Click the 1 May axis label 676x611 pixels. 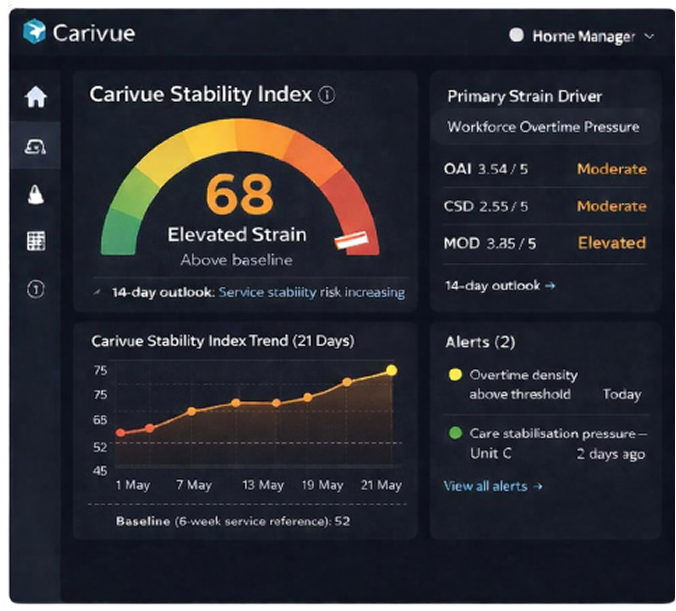tap(133, 485)
